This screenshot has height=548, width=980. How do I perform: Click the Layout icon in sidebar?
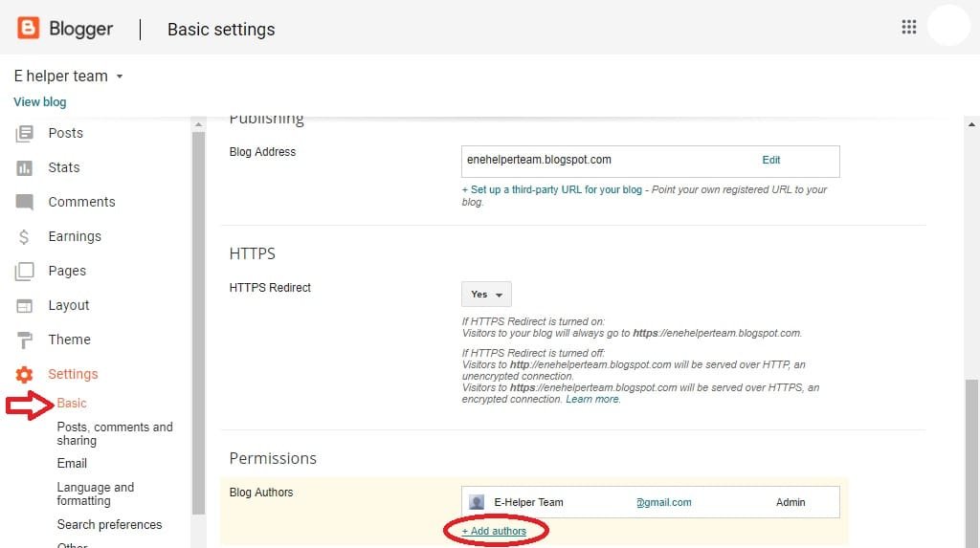point(25,306)
